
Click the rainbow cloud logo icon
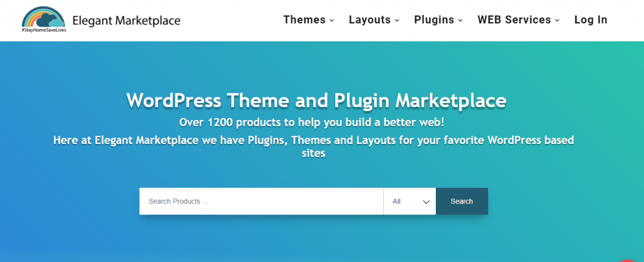click(x=44, y=19)
